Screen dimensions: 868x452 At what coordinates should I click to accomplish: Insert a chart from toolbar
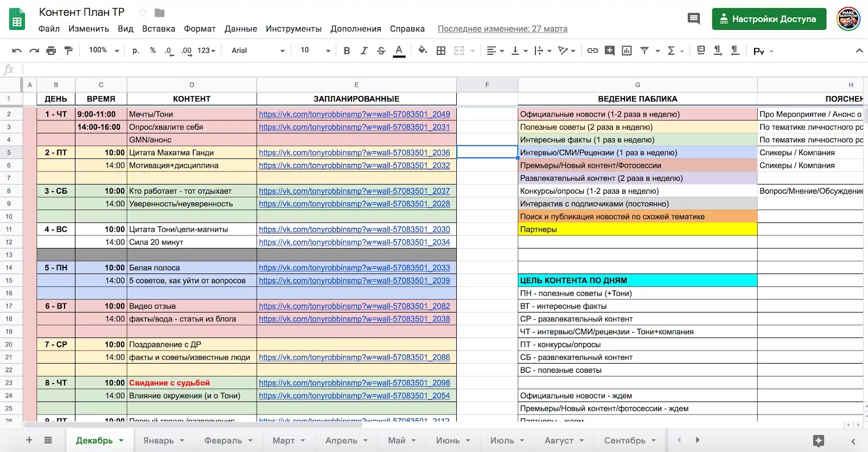627,50
